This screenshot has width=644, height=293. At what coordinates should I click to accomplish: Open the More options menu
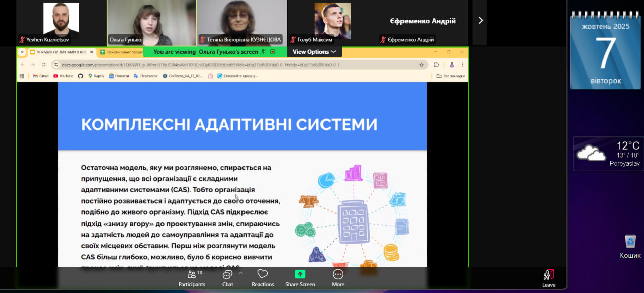coord(338,278)
